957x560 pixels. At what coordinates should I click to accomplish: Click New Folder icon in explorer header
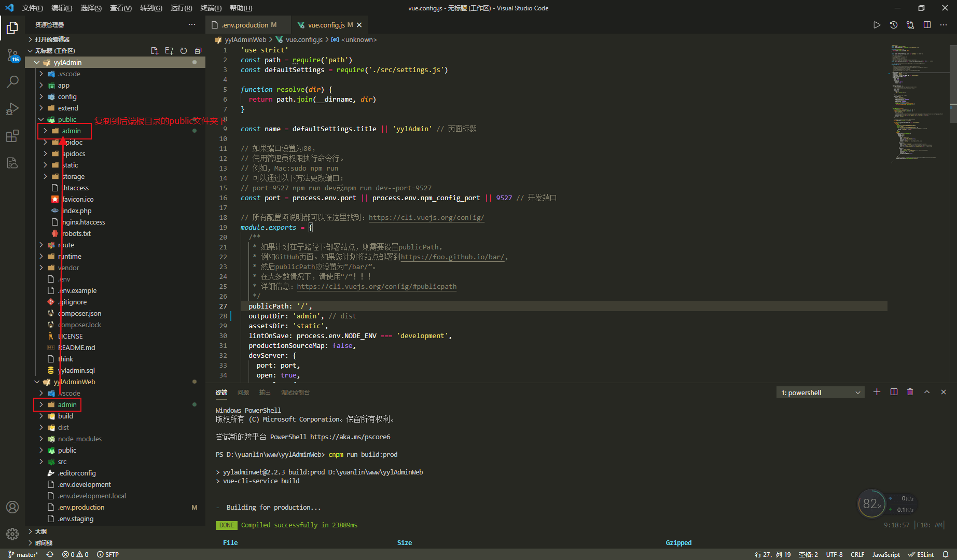[x=169, y=51]
